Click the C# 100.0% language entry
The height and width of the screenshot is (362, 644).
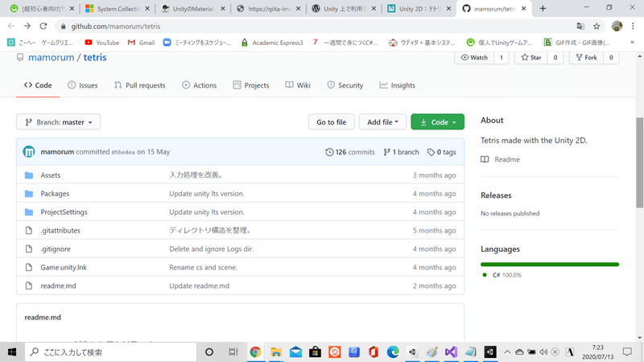click(502, 275)
